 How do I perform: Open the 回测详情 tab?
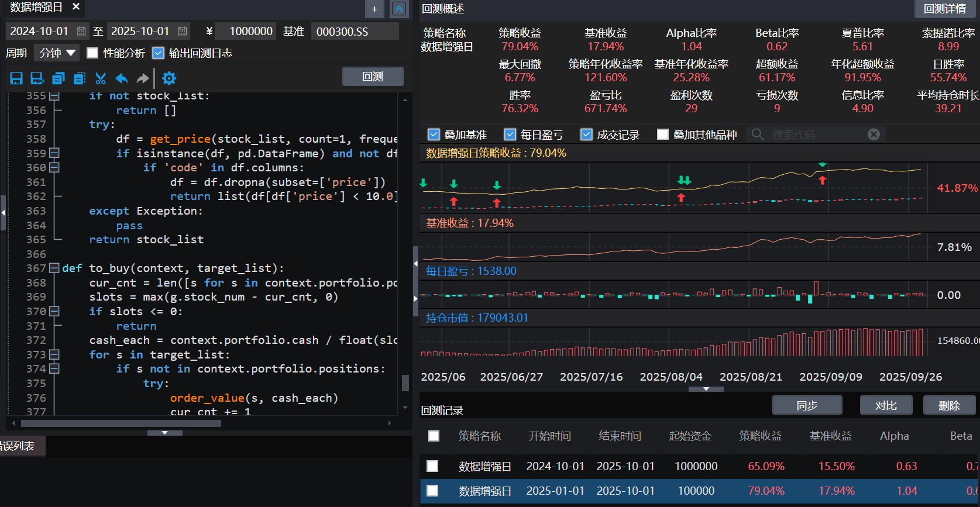(944, 9)
